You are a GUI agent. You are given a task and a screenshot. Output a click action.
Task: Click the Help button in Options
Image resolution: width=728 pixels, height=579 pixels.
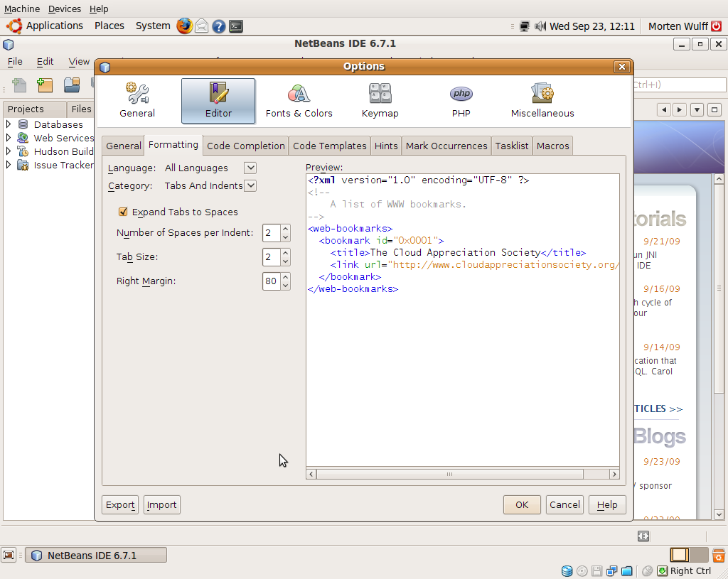[x=607, y=505]
